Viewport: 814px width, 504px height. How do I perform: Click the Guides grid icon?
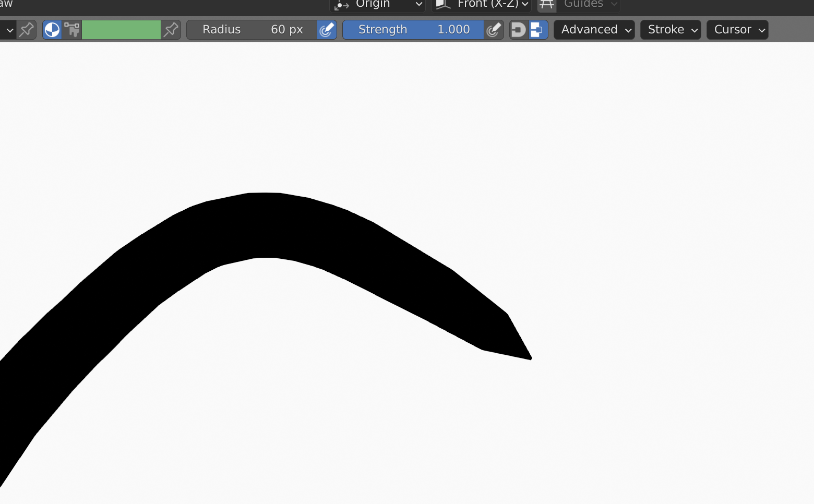(547, 5)
